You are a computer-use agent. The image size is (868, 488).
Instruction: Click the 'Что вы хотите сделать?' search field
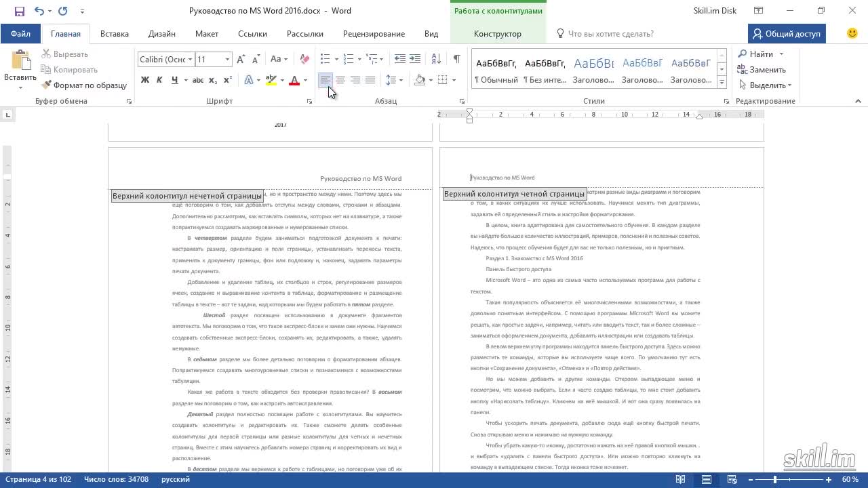point(605,34)
